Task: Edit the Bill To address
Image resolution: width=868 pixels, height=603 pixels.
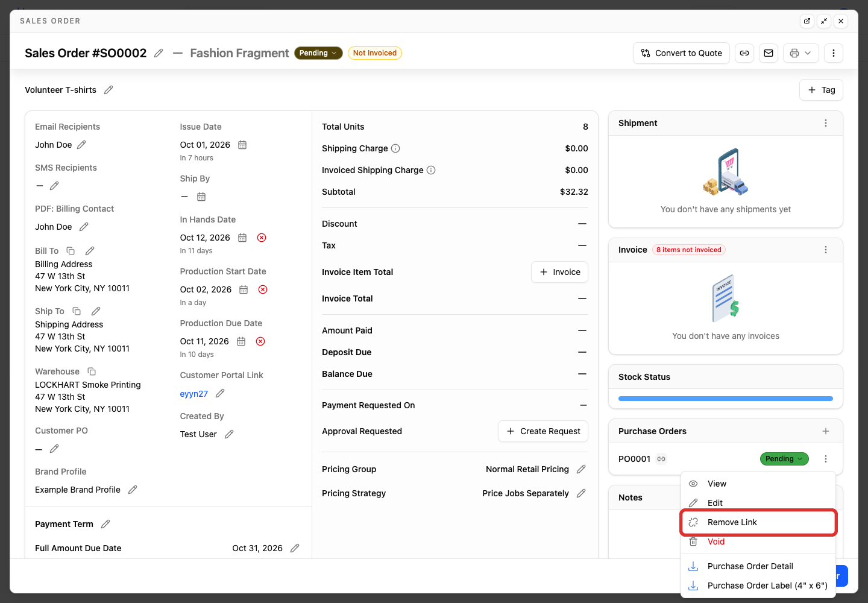Action: point(90,251)
